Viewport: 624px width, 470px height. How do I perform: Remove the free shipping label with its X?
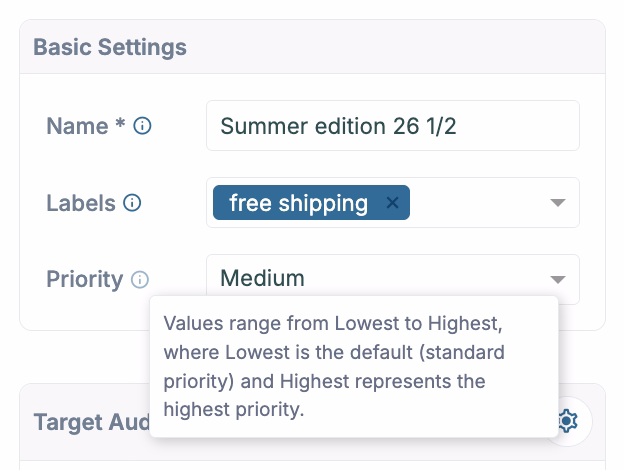[x=393, y=203]
